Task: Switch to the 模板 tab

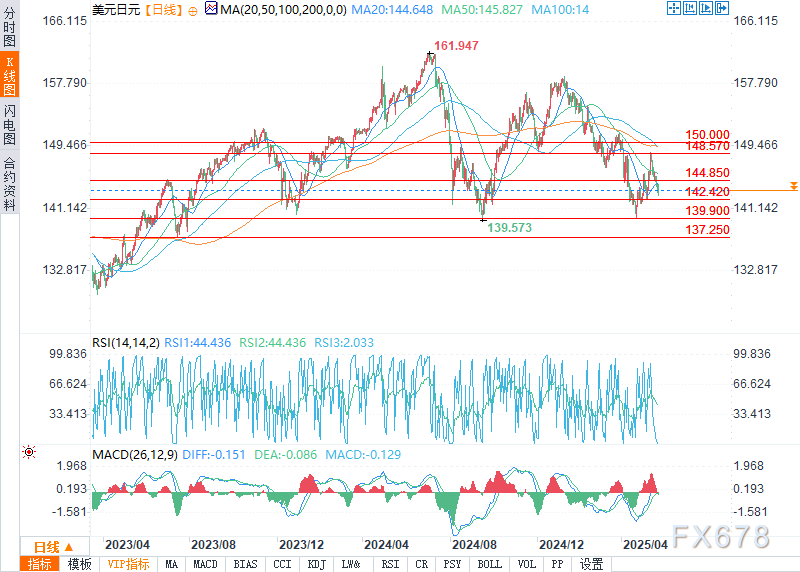Action: click(79, 564)
